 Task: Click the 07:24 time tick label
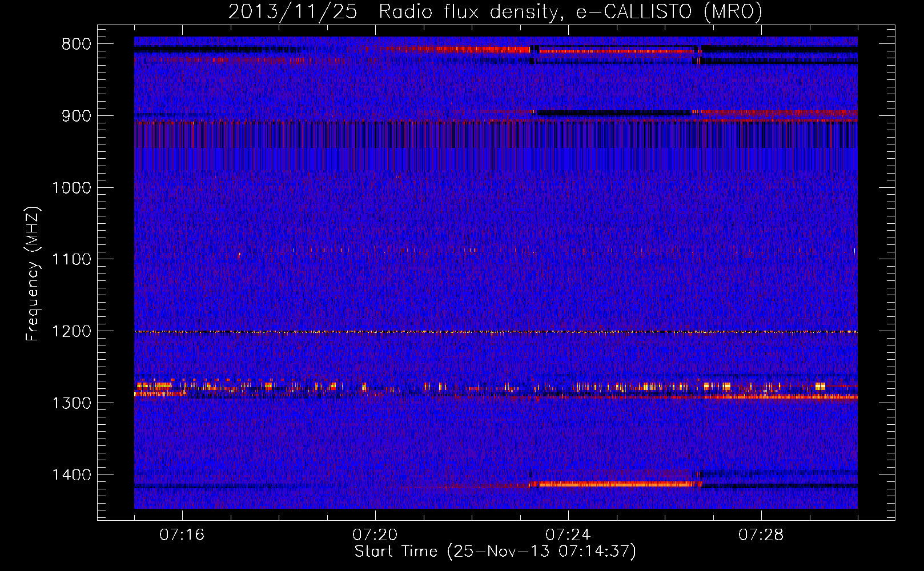click(568, 535)
